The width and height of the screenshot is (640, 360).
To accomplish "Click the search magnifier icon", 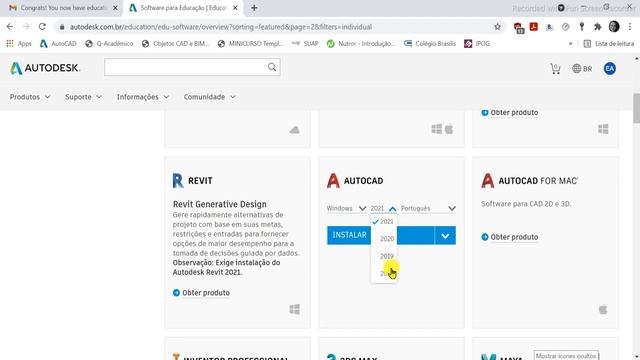I will pos(272,67).
